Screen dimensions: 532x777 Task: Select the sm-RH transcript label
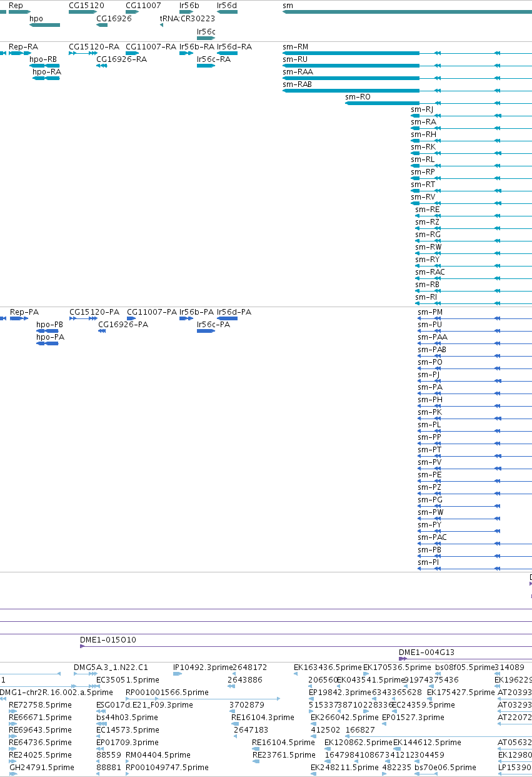(423, 134)
